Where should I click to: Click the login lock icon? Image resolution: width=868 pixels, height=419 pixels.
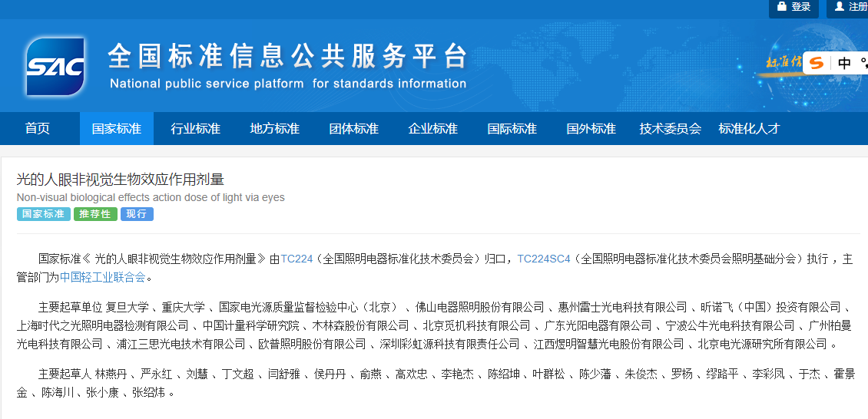[782, 7]
